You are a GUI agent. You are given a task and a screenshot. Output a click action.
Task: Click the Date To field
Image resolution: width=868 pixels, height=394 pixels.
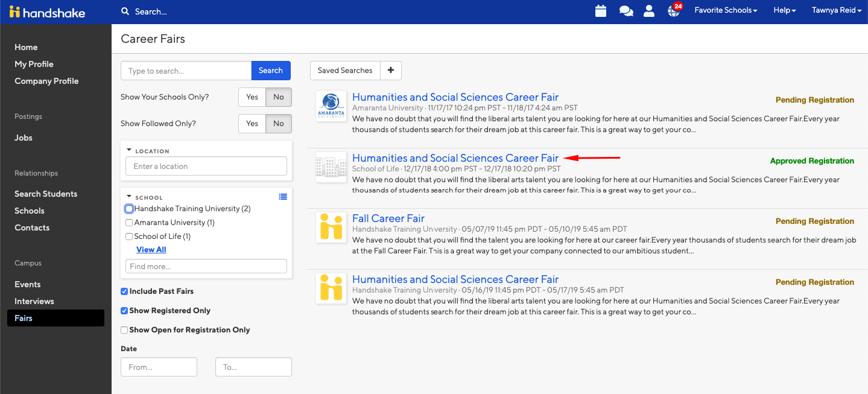pyautogui.click(x=253, y=367)
